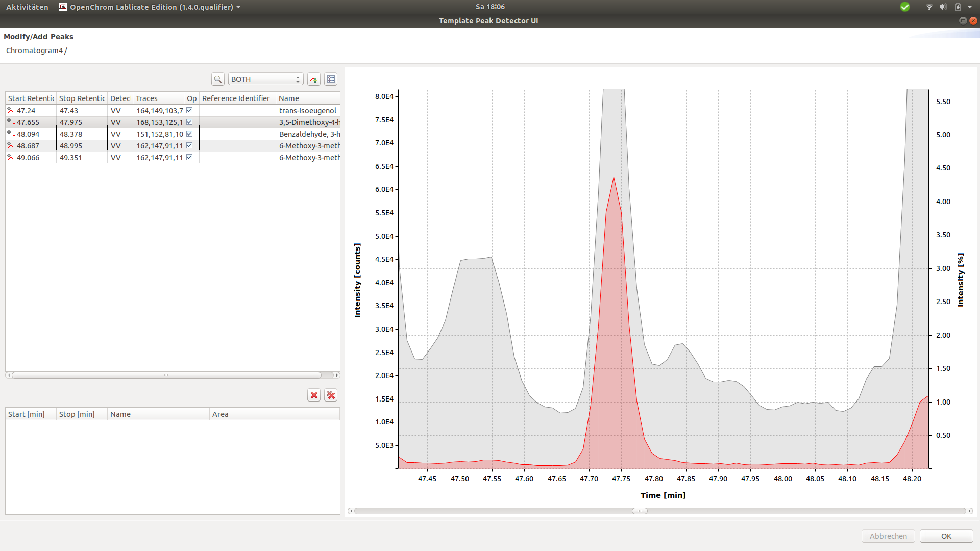Click the OpenChrom logo in the top bar

pyautogui.click(x=63, y=7)
